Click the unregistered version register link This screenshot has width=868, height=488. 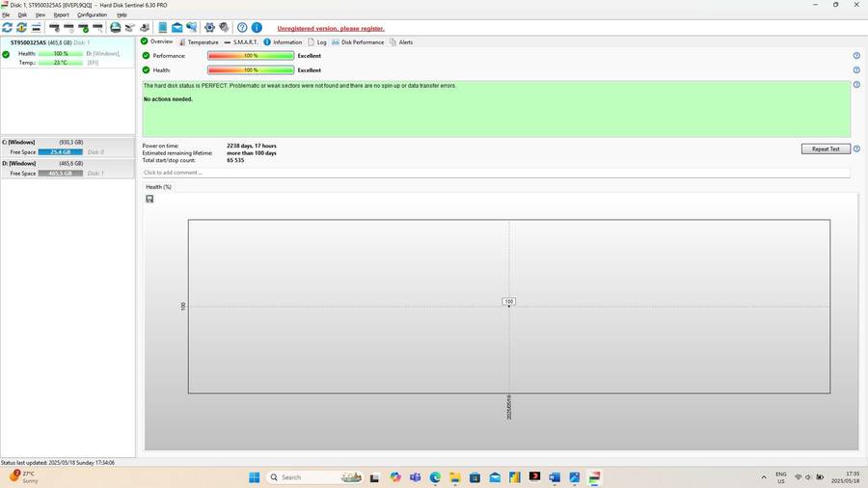click(x=331, y=28)
